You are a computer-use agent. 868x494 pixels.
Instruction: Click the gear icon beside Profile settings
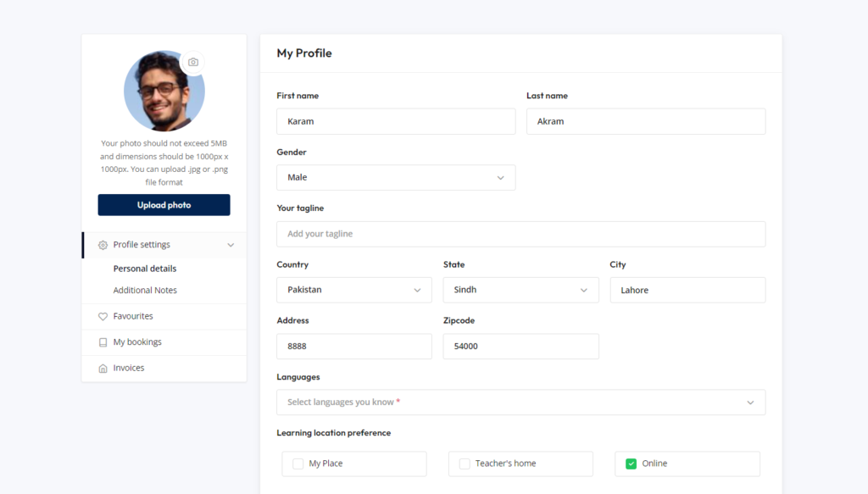[103, 245]
